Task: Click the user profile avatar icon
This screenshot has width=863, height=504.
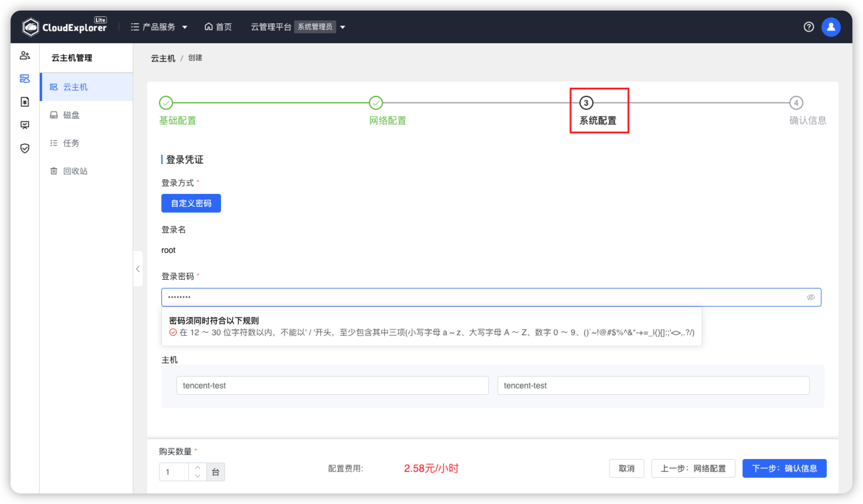Action: point(831,26)
